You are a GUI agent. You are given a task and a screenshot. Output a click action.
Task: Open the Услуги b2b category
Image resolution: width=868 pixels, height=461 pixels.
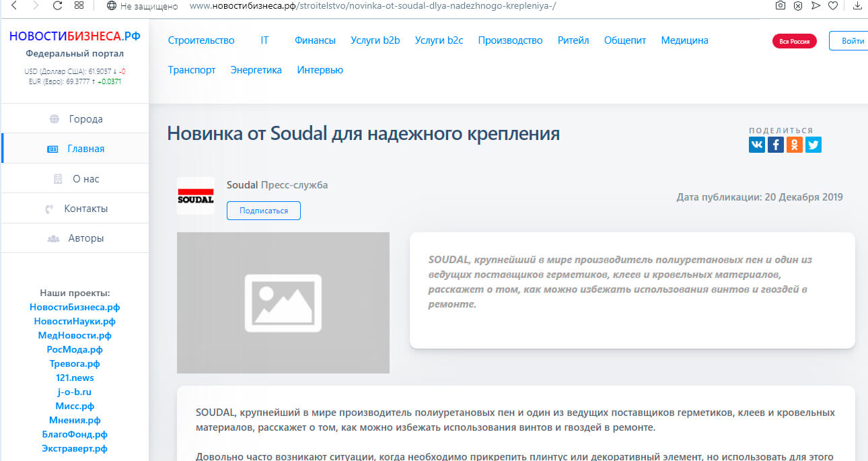coord(375,40)
